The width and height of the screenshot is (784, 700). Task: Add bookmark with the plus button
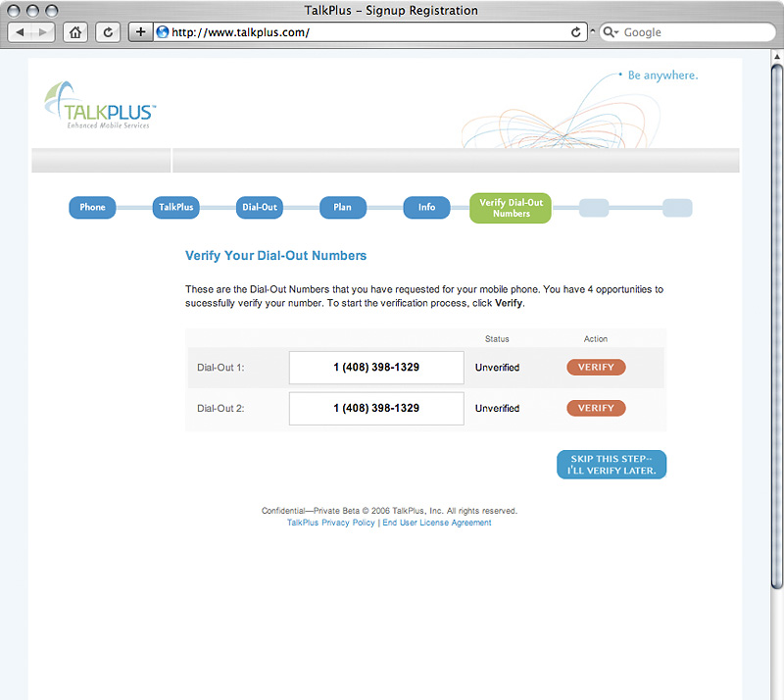[x=140, y=32]
